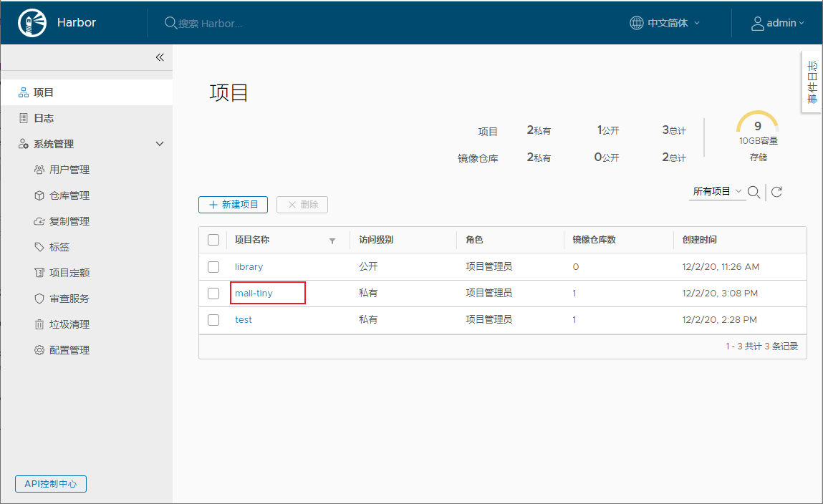This screenshot has height=504, width=823.
Task: Click the 垃圾清理 trash icon
Action: click(39, 324)
